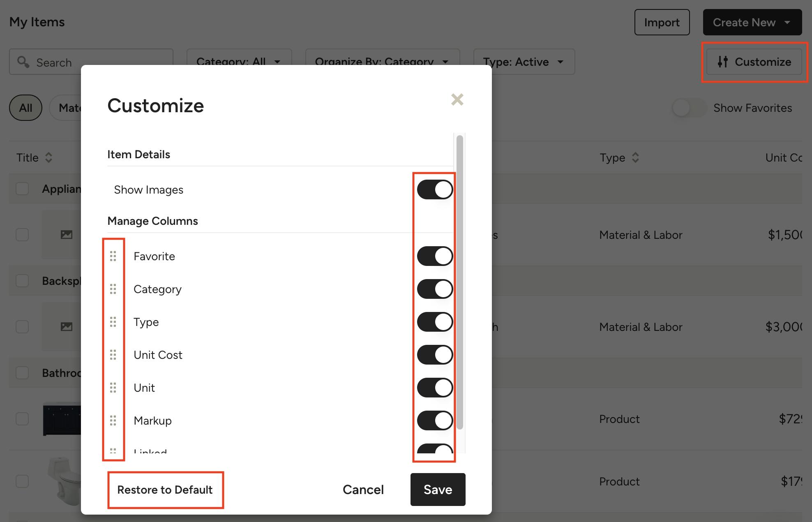Click drag handle icon beside Unit row
This screenshot has height=522, width=812.
pos(113,388)
